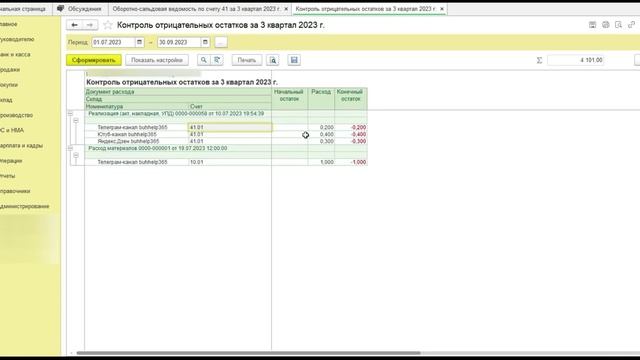This screenshot has height=360, width=640.
Task: Click the highlighted 41.01 account cell
Action: [x=230, y=127]
